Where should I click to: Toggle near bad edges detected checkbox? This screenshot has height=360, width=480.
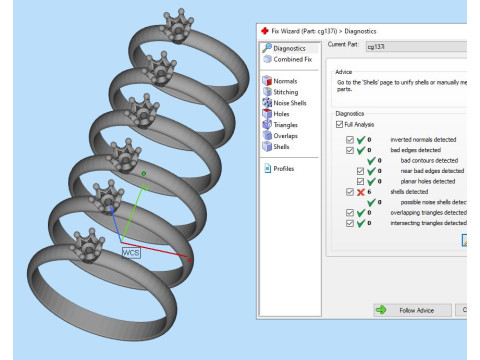tap(360, 171)
